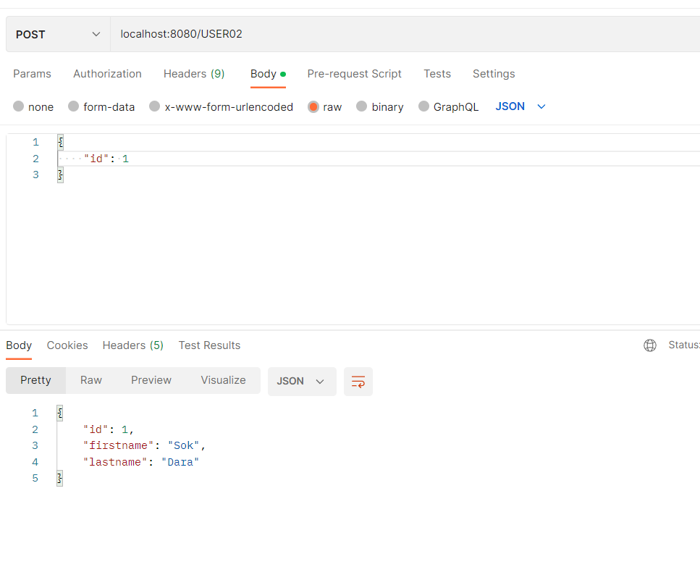700x588 pixels.
Task: Open the response JSON format dropdown
Action: point(302,382)
